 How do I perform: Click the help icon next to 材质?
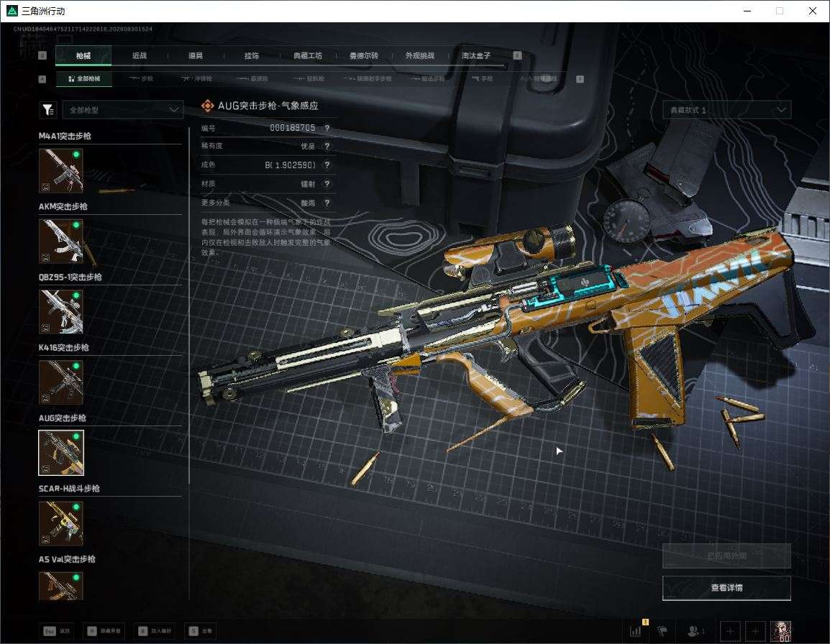point(327,184)
